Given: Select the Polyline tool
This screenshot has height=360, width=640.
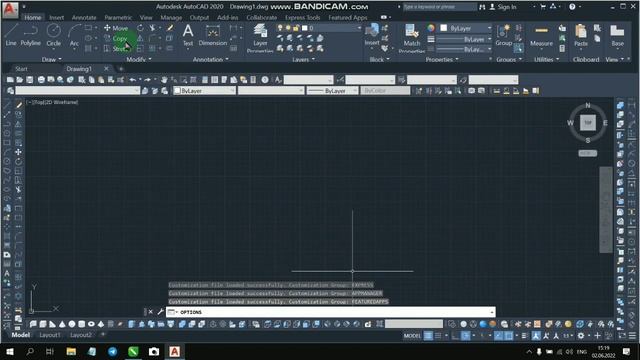Looking at the screenshot, I should pyautogui.click(x=31, y=35).
